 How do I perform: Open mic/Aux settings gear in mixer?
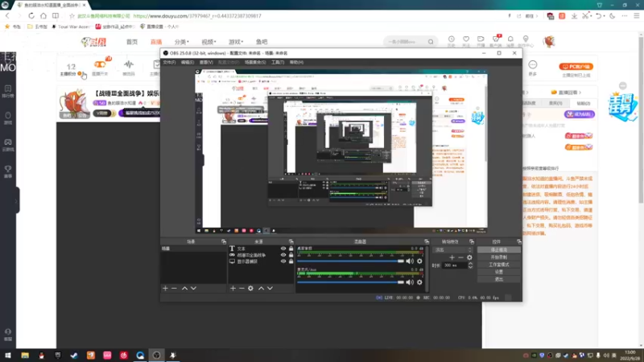(419, 282)
